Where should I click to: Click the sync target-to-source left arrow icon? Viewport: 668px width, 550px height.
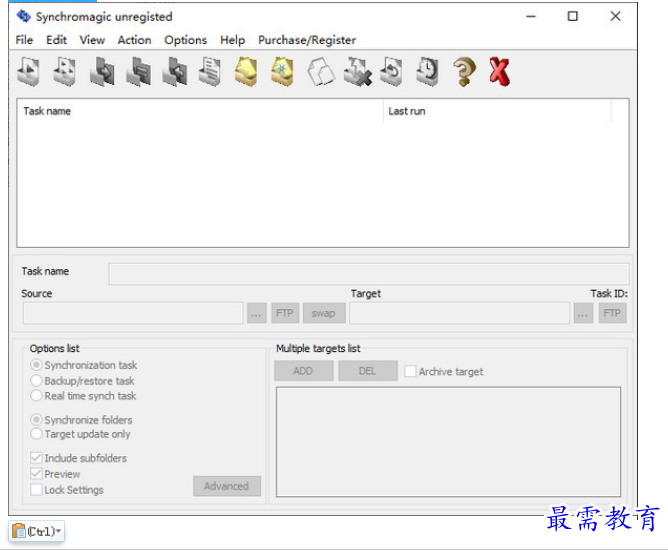click(175, 71)
